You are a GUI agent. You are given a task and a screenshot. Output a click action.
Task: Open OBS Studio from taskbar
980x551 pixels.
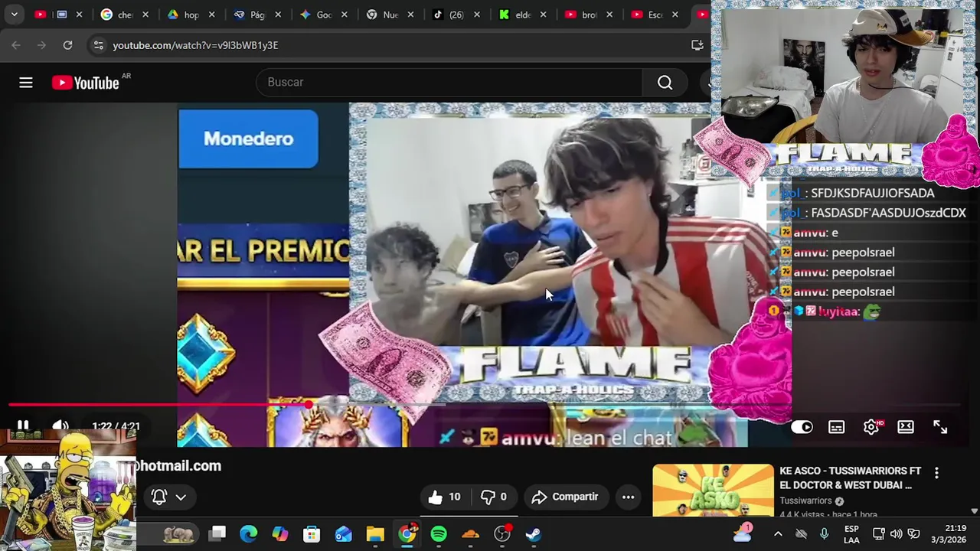502,534
